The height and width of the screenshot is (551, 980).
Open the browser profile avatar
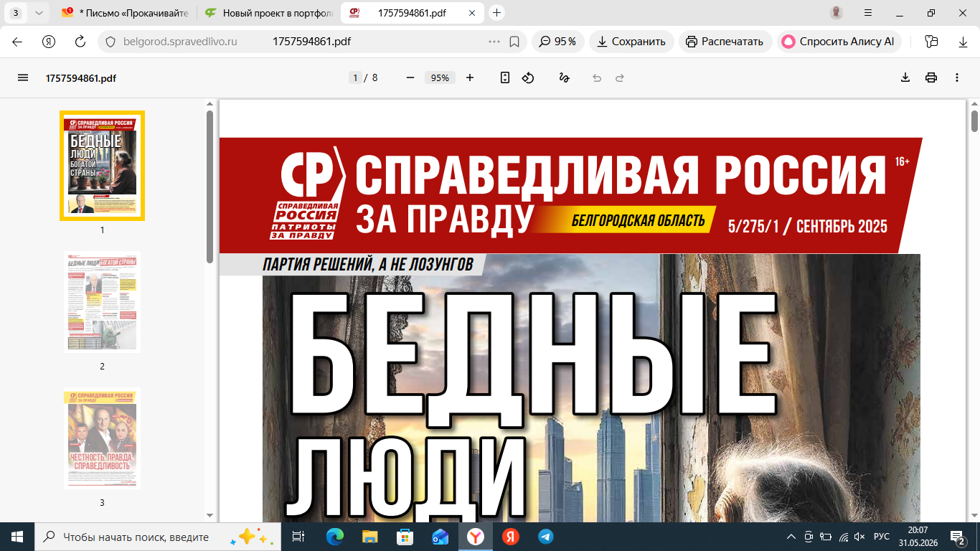point(837,13)
